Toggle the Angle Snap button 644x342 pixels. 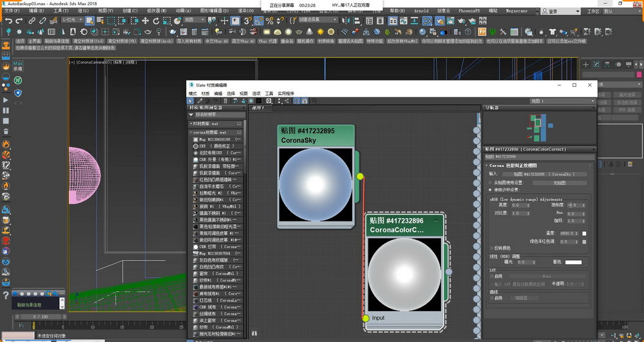coord(258,21)
